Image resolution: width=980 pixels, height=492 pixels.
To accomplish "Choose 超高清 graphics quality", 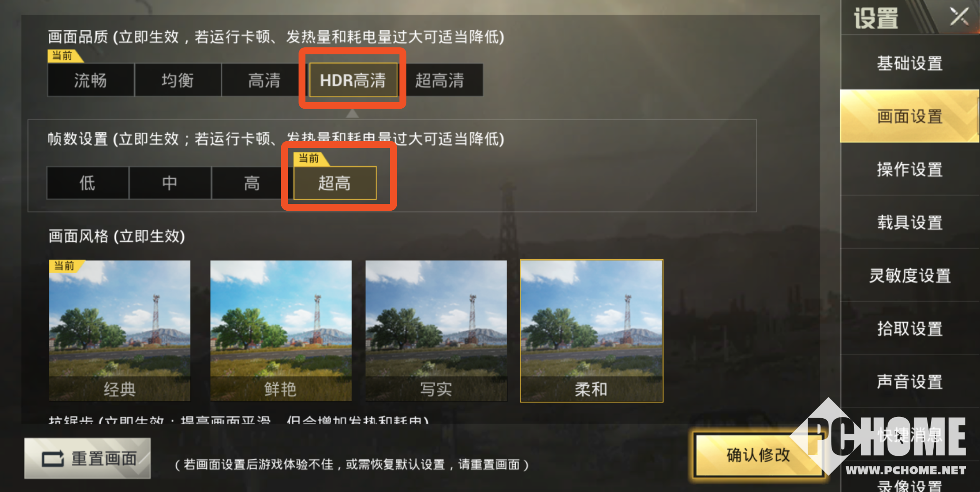I will (x=440, y=80).
